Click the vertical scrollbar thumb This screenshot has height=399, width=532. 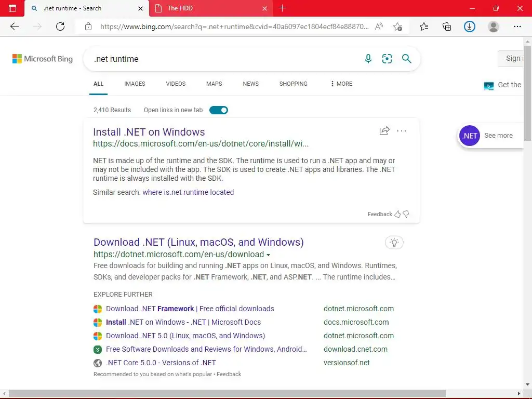point(527,92)
